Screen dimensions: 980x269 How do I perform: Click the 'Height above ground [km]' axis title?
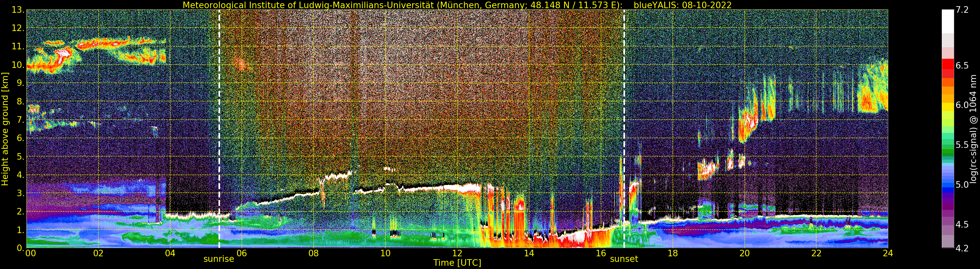click(x=5, y=129)
